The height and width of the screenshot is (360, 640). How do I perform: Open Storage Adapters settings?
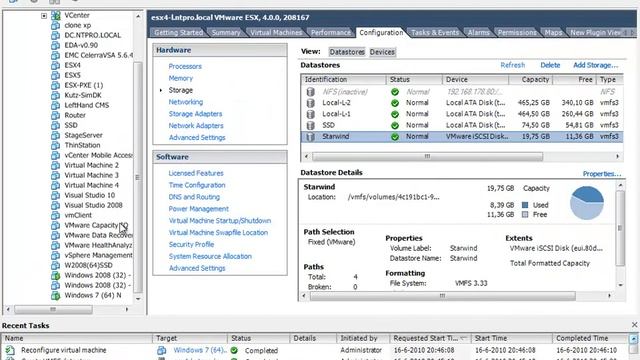(x=196, y=114)
